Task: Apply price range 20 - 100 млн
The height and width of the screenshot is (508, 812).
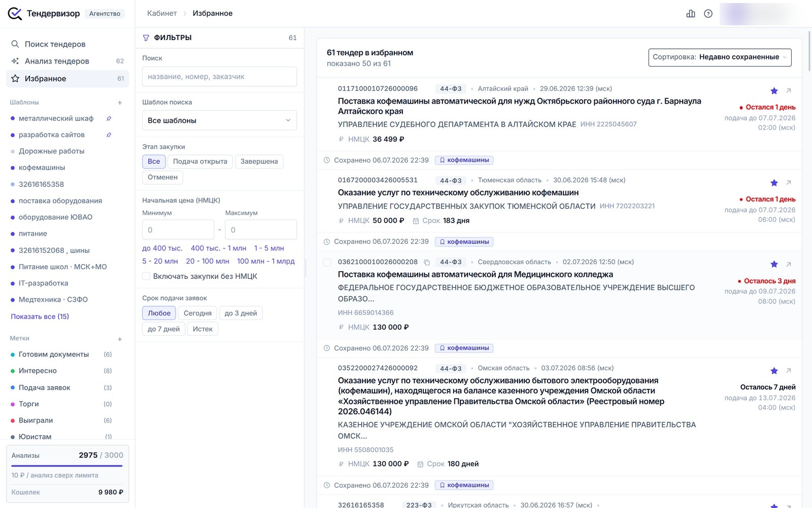Action: pyautogui.click(x=208, y=261)
